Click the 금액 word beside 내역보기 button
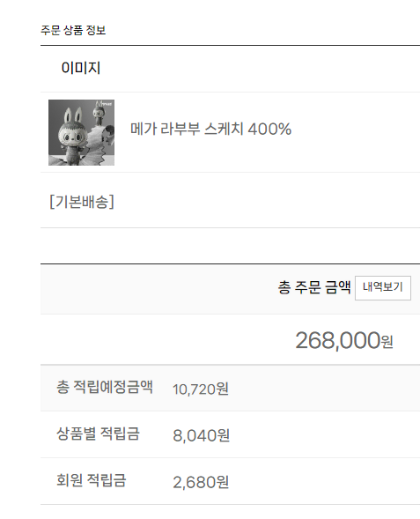Screen dimensions: 420x519 point(337,287)
